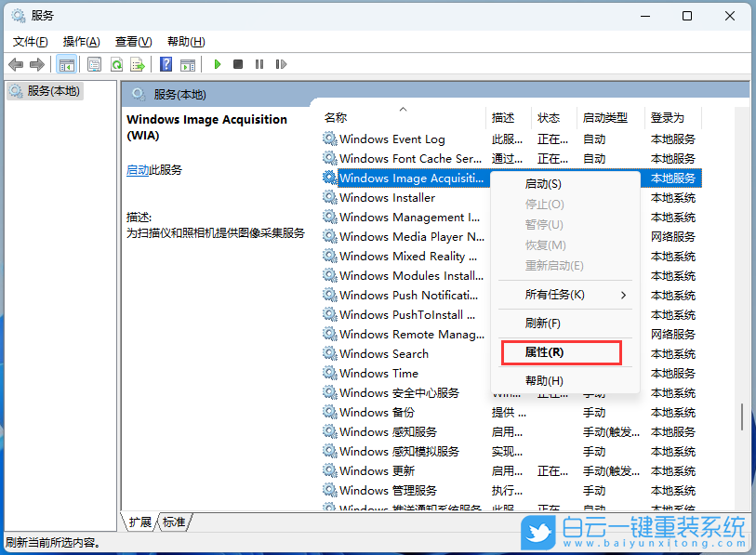Toggle the Show/Hide Action Pane icon
The width and height of the screenshot is (756, 555).
pyautogui.click(x=188, y=64)
